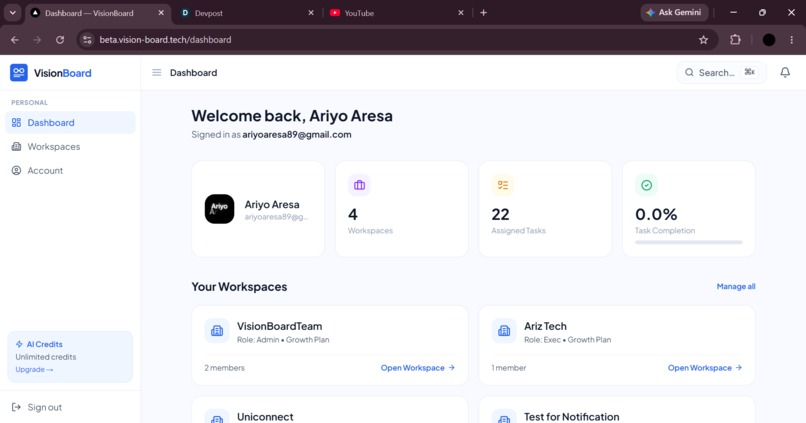Click the Ask Gemini button
Screen dimensions: 806x423
(x=674, y=13)
